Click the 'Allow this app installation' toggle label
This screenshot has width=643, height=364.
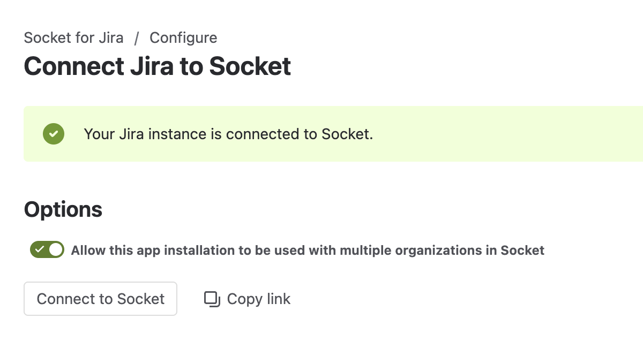308,250
